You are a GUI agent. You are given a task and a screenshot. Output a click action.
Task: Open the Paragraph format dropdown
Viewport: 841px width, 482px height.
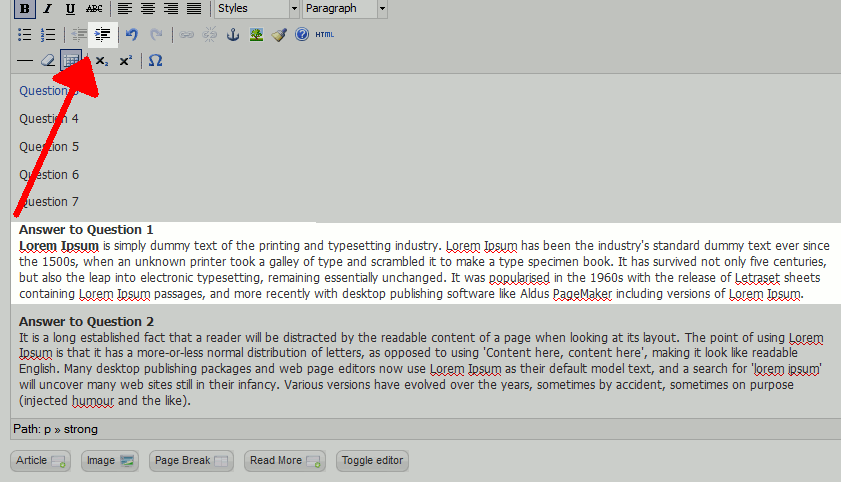point(345,8)
